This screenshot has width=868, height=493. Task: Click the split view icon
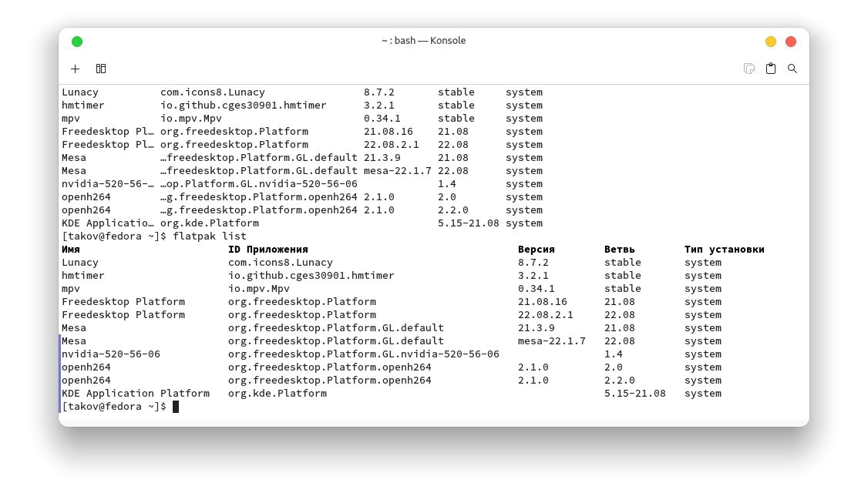[101, 69]
